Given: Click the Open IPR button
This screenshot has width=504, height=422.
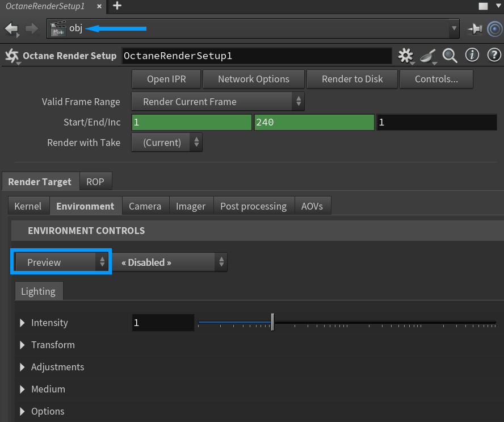Looking at the screenshot, I should coord(166,79).
